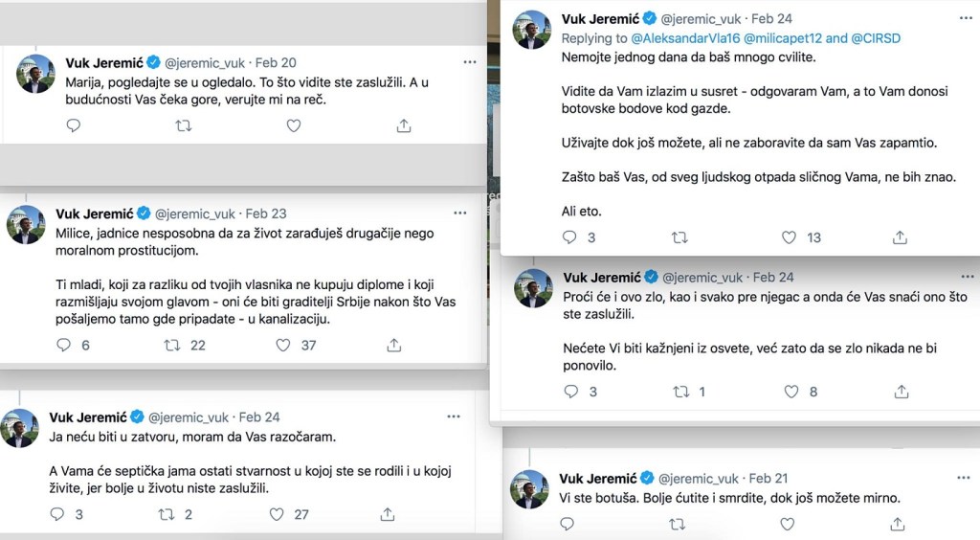Open more options on Feb 20 tweet
The image size is (980, 540).
coord(469,62)
